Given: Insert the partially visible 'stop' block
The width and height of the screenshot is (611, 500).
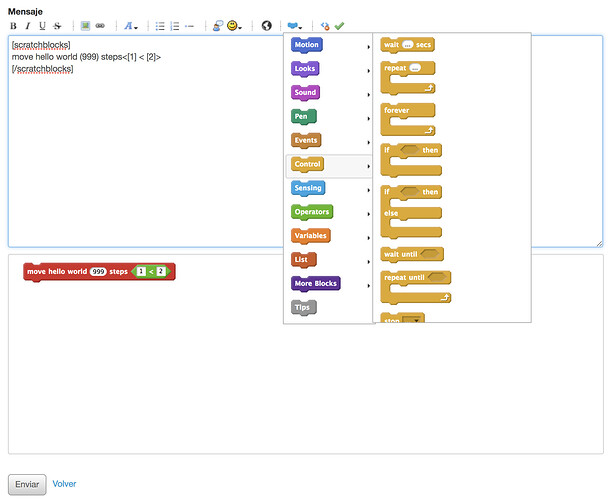Looking at the screenshot, I should (x=403, y=318).
